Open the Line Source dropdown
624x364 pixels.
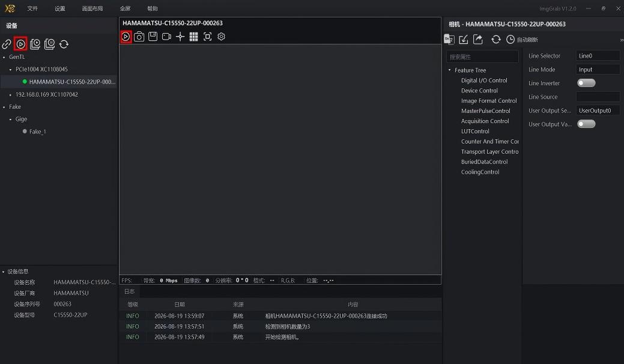coord(598,97)
